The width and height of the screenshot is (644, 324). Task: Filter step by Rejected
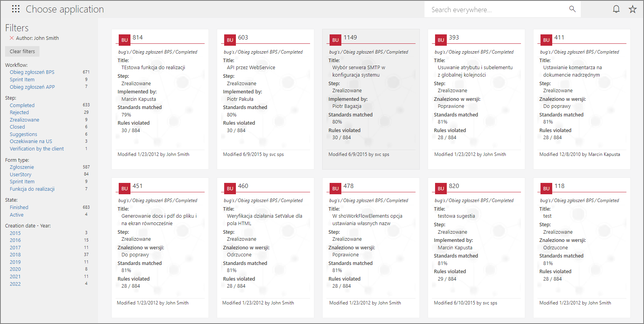coord(19,112)
